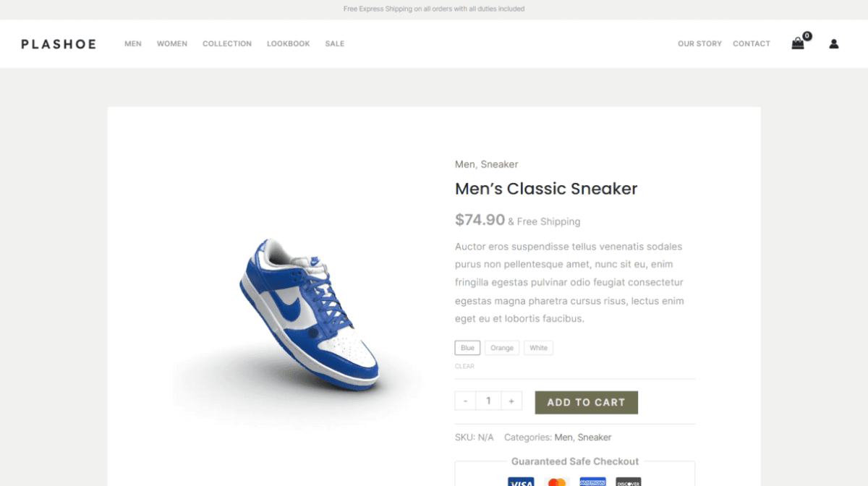The height and width of the screenshot is (486, 868).
Task: Click the Discover card icon
Action: [628, 482]
